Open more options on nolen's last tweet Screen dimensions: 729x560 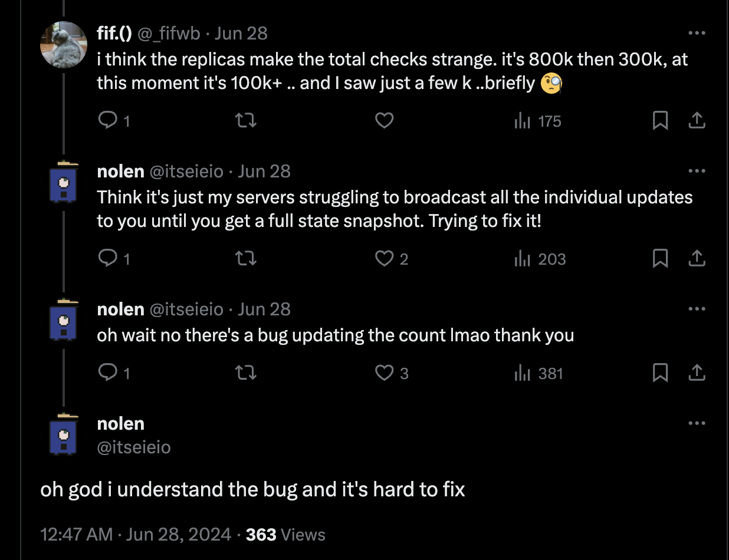697,423
